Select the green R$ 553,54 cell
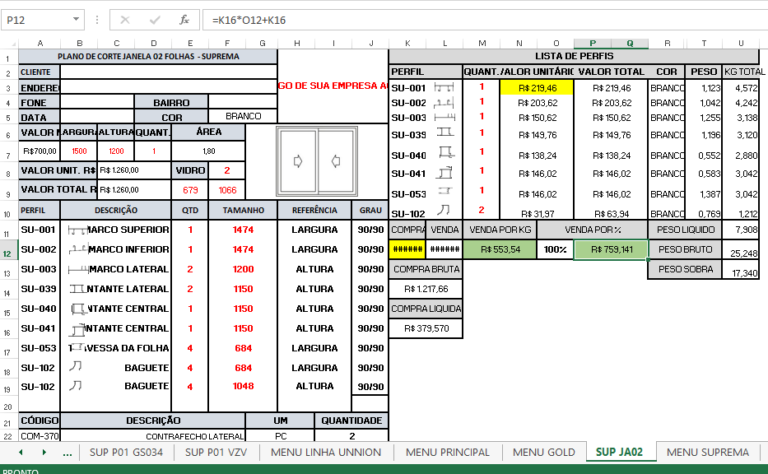Screen dimensions: 768x474 (500, 249)
